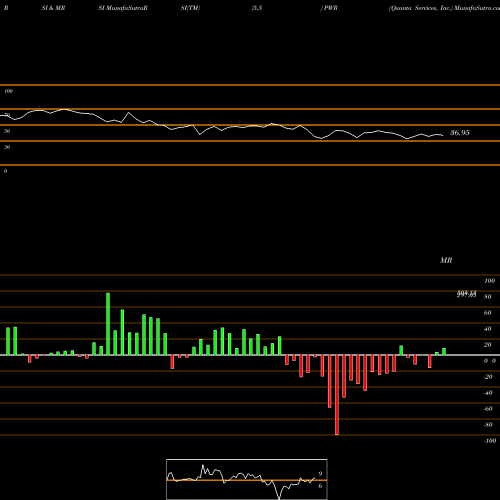
Task: Click the MR axis label -100
Action: pos(490,441)
